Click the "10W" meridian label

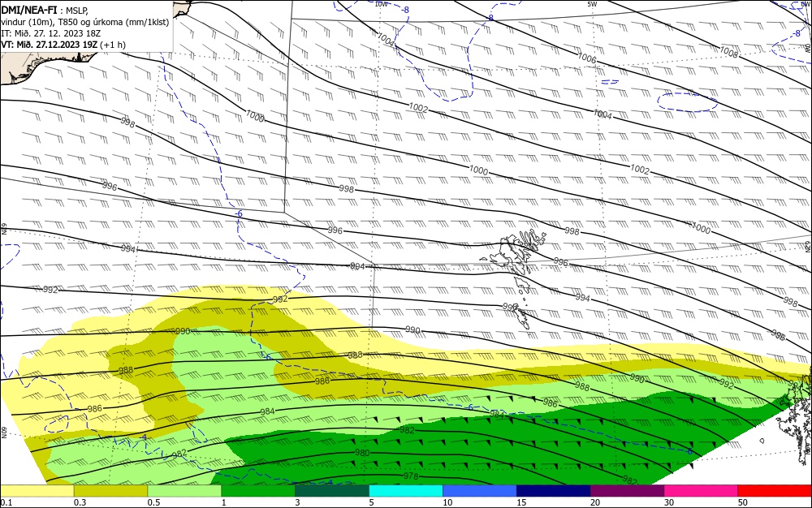click(x=381, y=4)
